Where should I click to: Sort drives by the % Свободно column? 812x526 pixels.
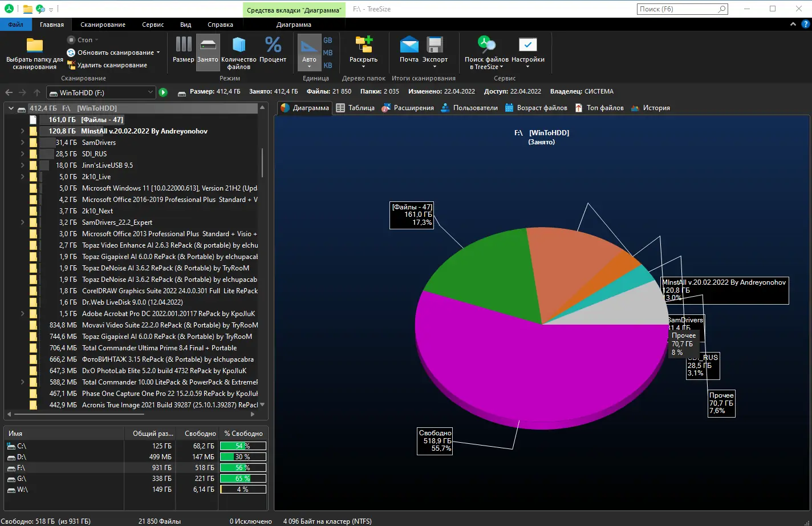[243, 434]
